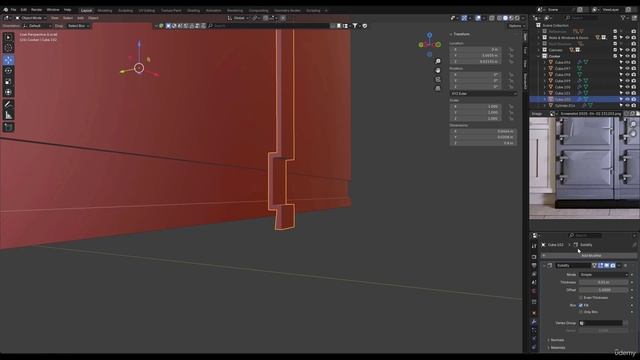This screenshot has height=360, width=640.
Task: Toggle Solidify modifier render display
Action: (x=613, y=266)
